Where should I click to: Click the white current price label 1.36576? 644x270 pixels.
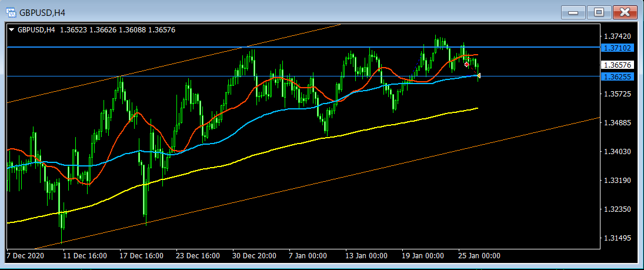pos(618,65)
